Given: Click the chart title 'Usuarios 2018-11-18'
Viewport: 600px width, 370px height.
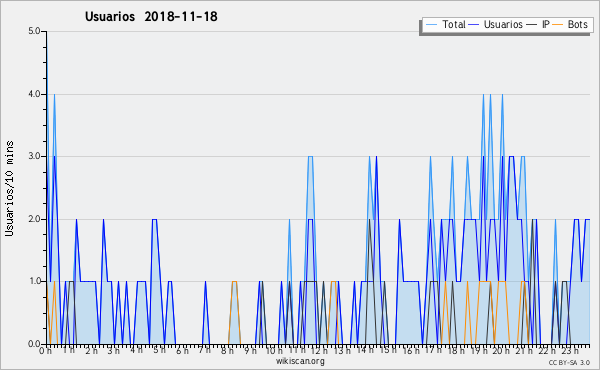Looking at the screenshot, I should [151, 17].
